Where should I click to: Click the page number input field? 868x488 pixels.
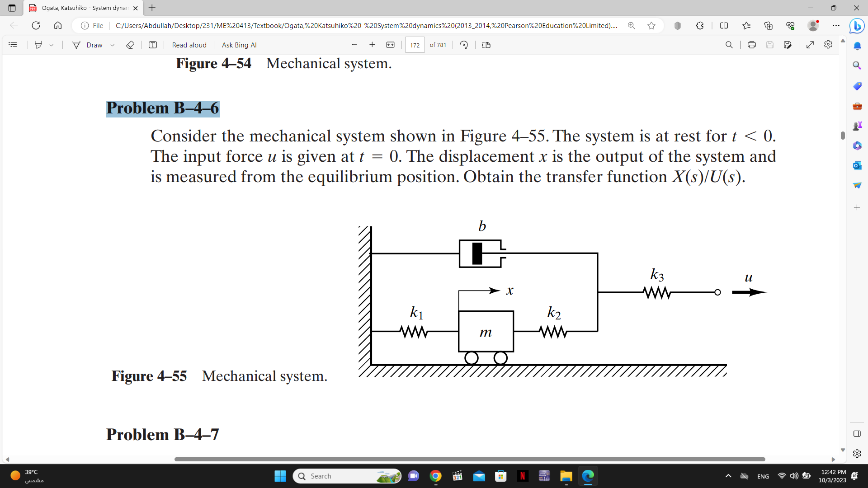coord(415,44)
